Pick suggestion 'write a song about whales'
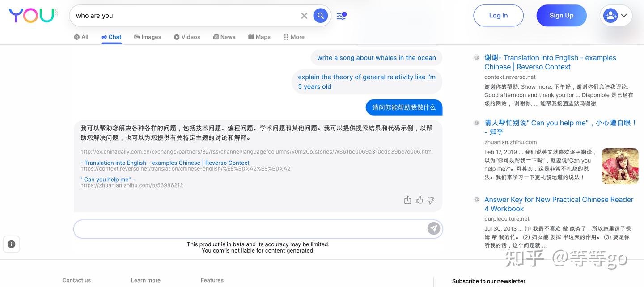 pyautogui.click(x=377, y=58)
